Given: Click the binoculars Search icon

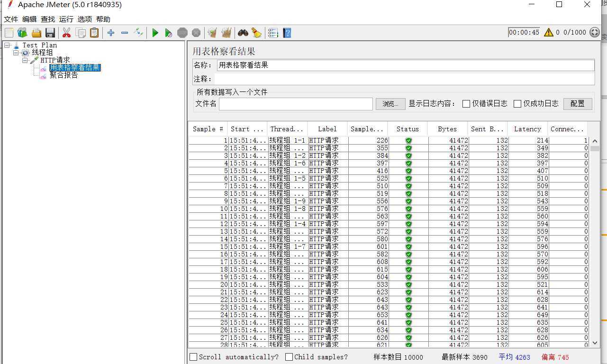Looking at the screenshot, I should [243, 33].
